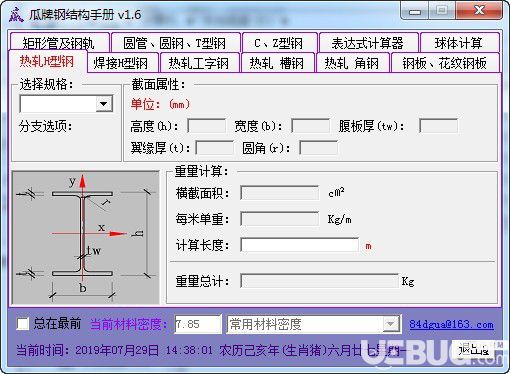Open the 热轧工字钢 tab

pyautogui.click(x=199, y=63)
